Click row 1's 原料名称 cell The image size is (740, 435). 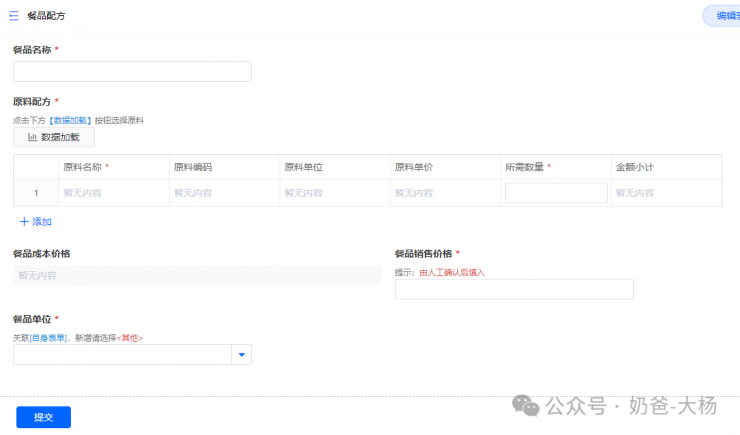click(x=112, y=193)
